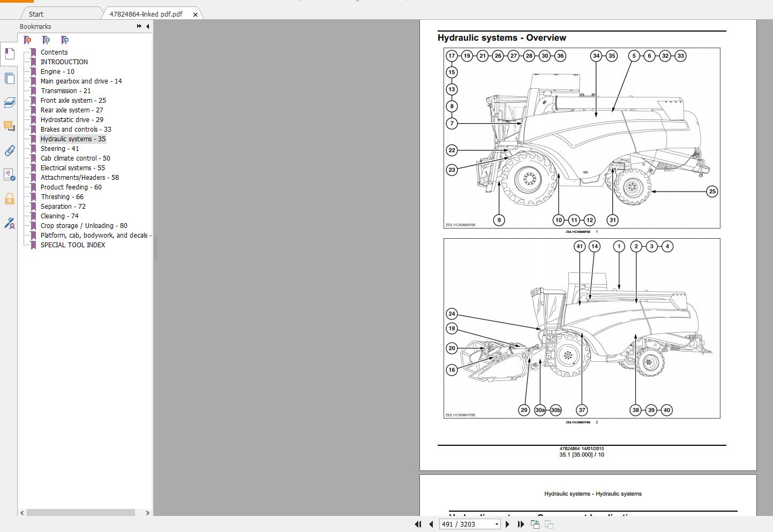
Task: Keep the Bookmarks panel open via its sidebar icon
Action: click(9, 54)
